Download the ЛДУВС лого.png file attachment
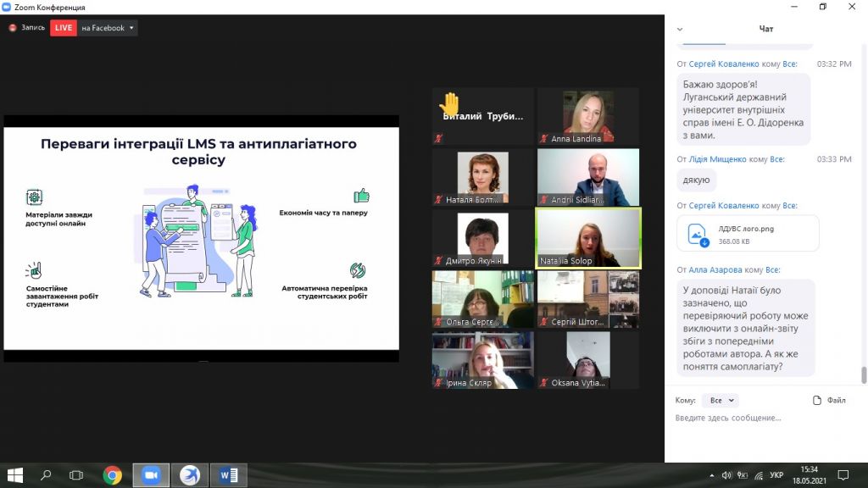Viewport: 868px width, 488px height. (704, 242)
